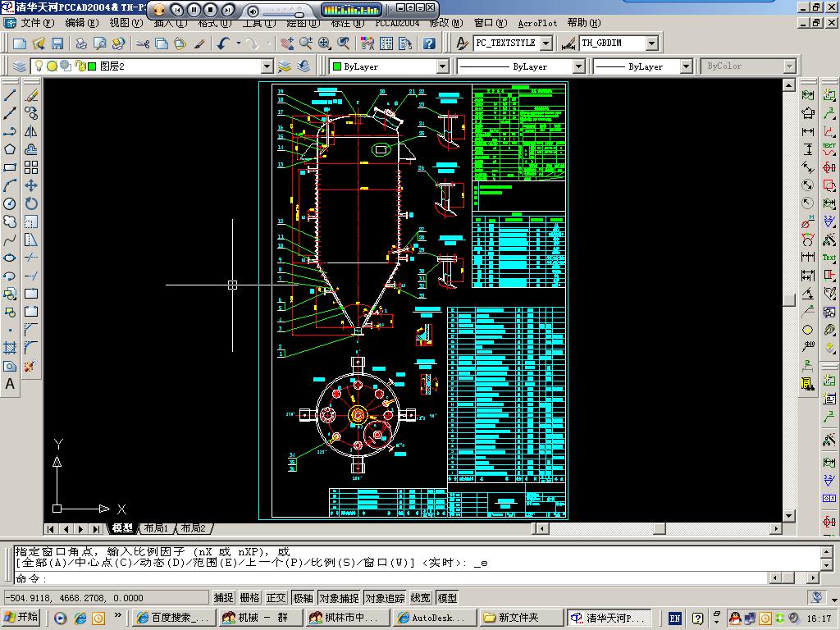Open the Layer Properties Manager icon

coord(20,66)
